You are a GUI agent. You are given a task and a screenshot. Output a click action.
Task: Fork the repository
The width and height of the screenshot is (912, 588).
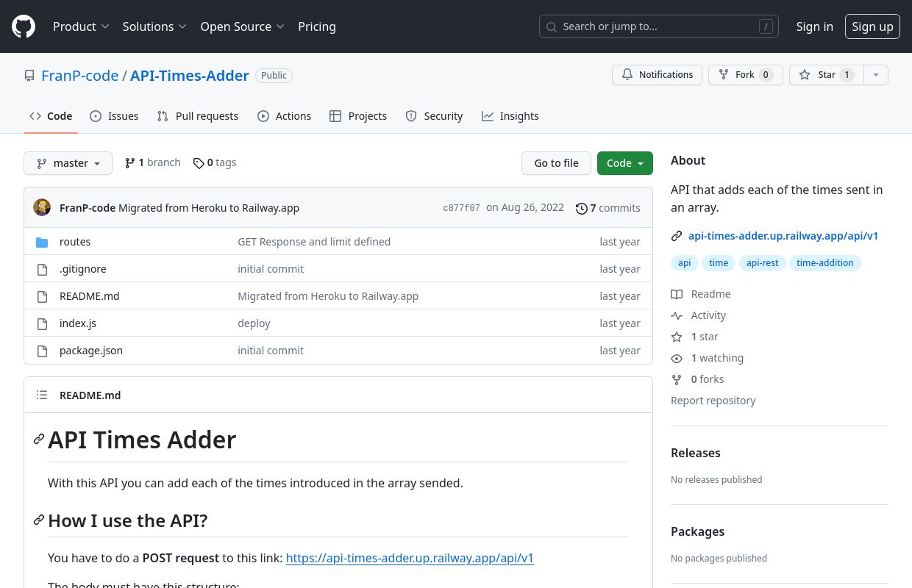click(745, 75)
